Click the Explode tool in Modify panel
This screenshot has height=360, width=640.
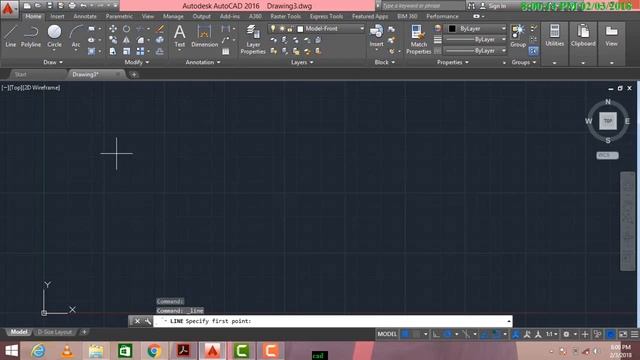(160, 40)
